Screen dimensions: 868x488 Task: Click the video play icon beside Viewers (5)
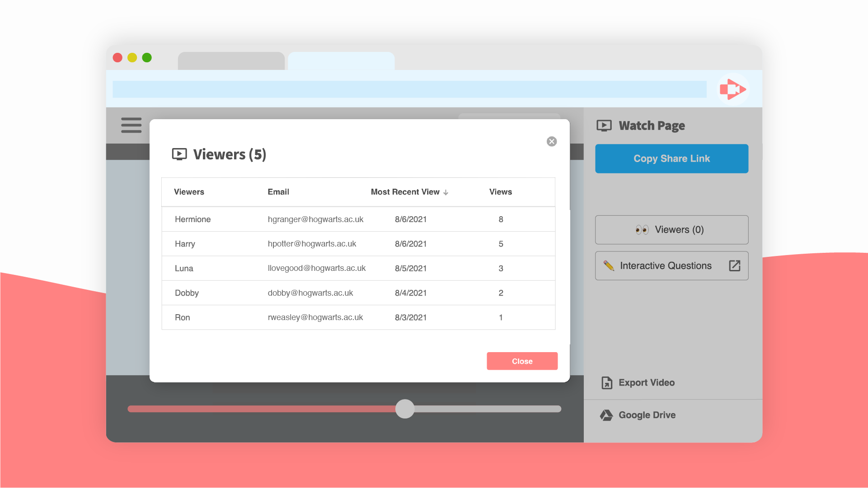pos(179,154)
